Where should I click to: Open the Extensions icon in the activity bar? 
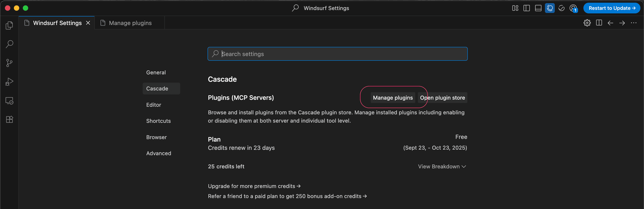point(9,119)
